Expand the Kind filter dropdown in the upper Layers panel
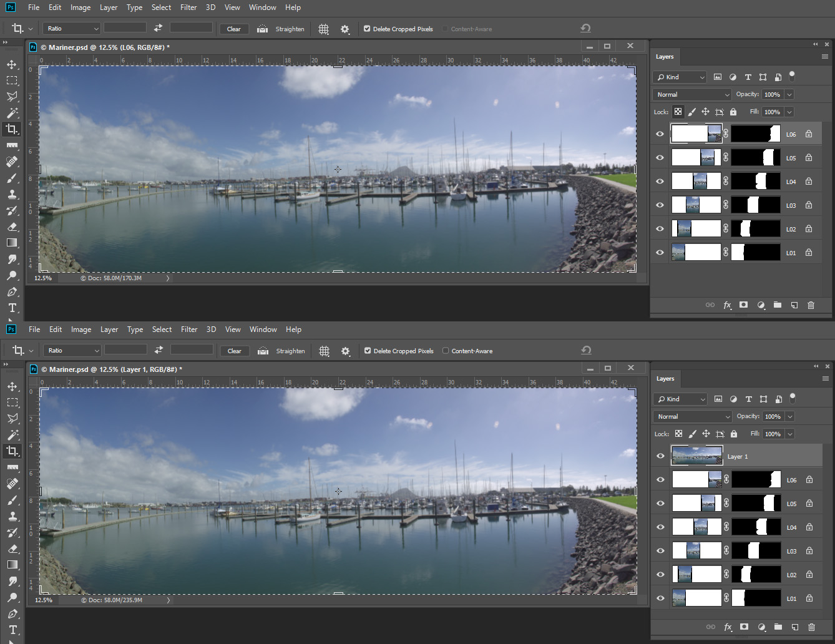Viewport: 835px width, 644px height. 680,77
